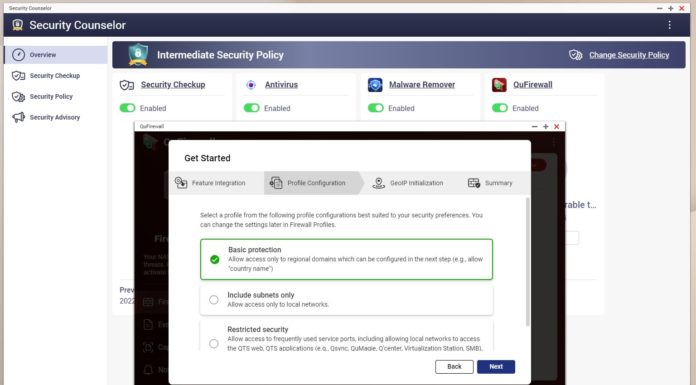The height and width of the screenshot is (385, 696).
Task: Select the Feature Integration wizard step
Action: coord(216,183)
